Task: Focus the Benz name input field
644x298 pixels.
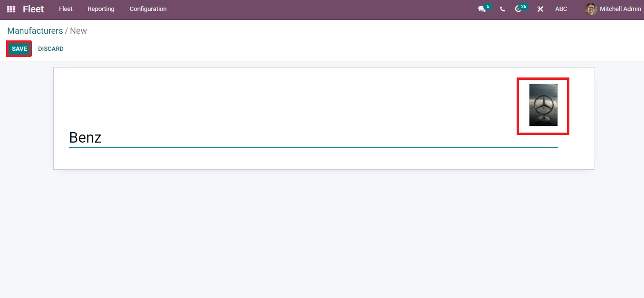Action: coord(313,138)
